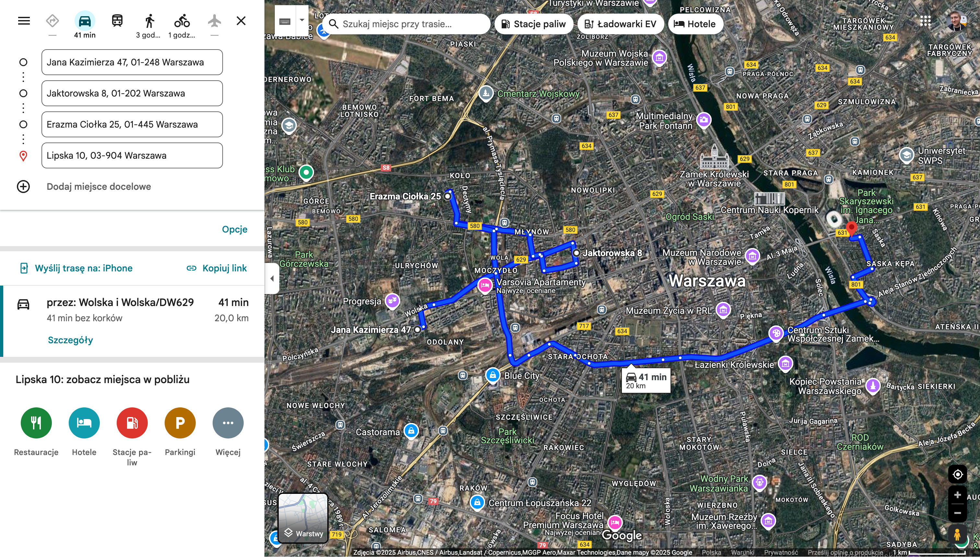Click the add destination plus icon
This screenshot has width=980, height=557.
click(23, 187)
